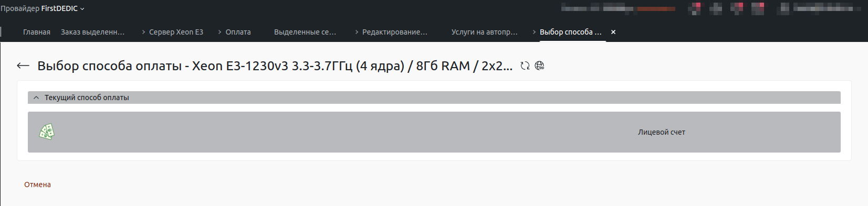Screen dimensions: 868x206
Task: Select the 'Лицевой счет' payment method
Action: click(434, 132)
